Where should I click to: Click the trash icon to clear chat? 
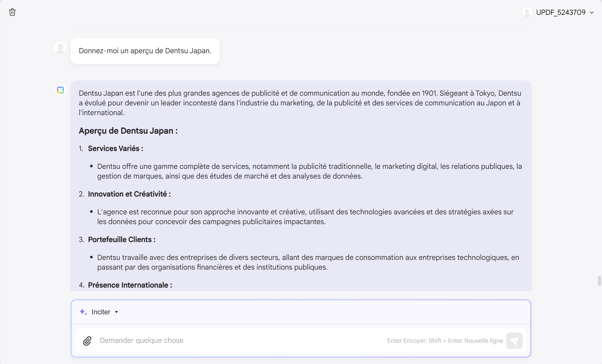pos(12,12)
